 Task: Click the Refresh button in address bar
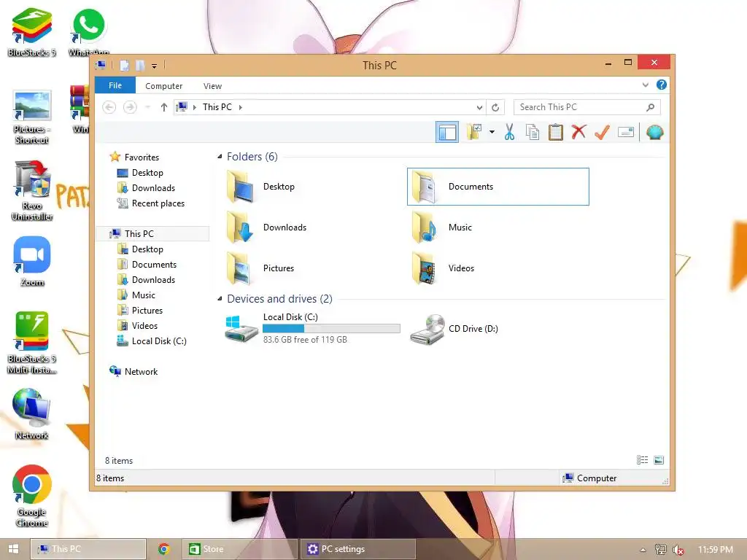tap(495, 107)
